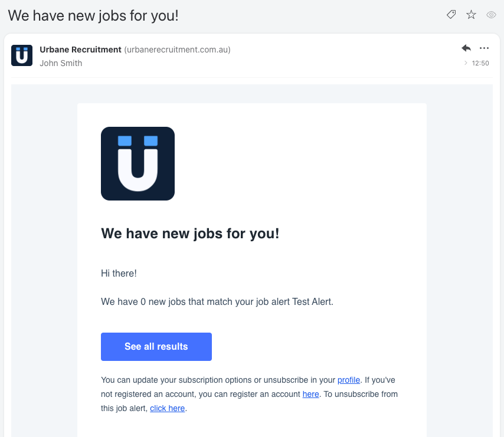Reply to John Smith's email
The image size is (504, 437).
(x=466, y=48)
